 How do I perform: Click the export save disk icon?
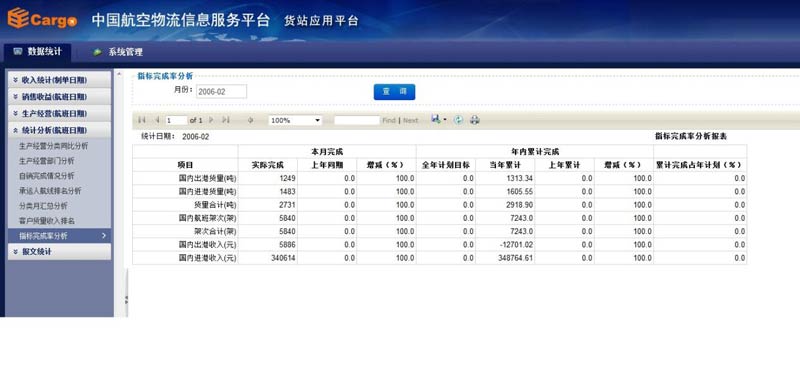[436, 119]
